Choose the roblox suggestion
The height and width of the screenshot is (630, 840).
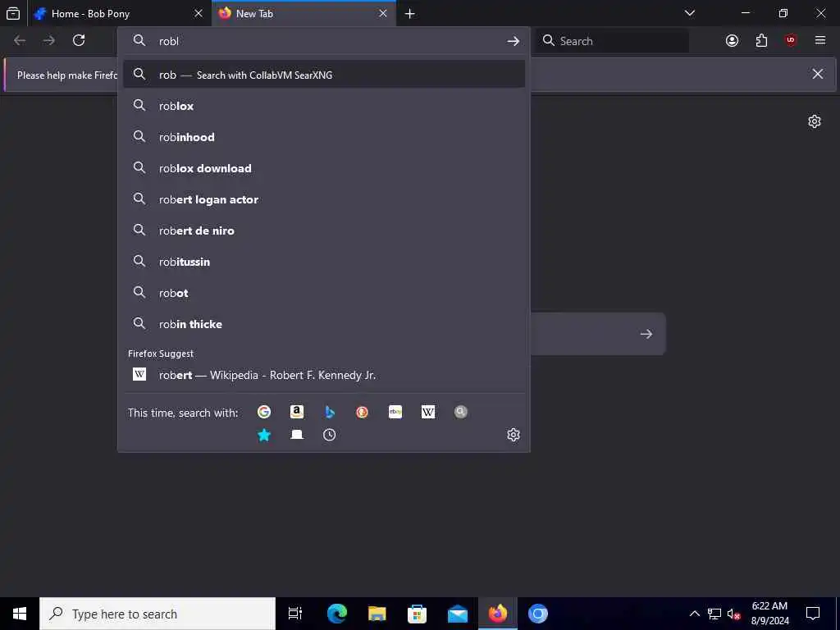click(323, 106)
